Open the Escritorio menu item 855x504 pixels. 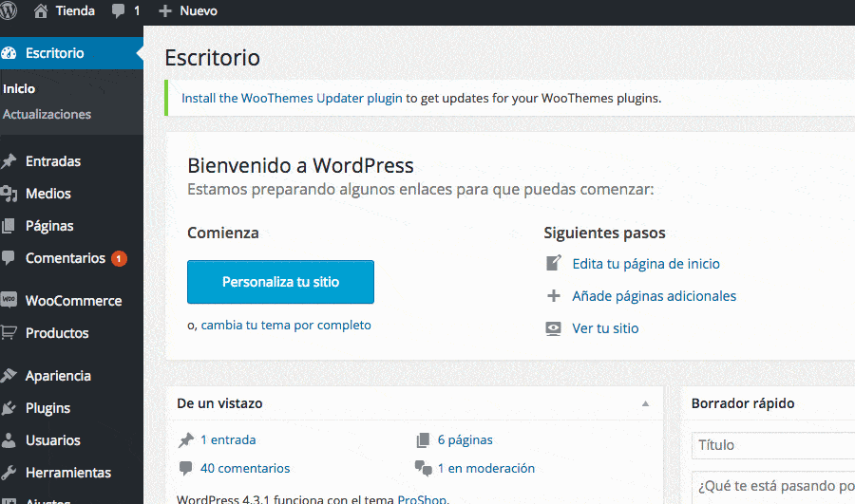[71, 53]
